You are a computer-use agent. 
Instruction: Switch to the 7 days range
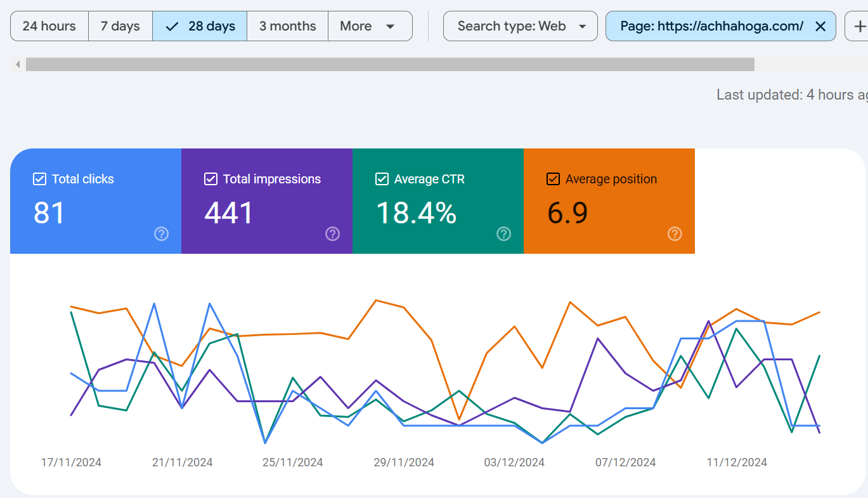click(120, 26)
